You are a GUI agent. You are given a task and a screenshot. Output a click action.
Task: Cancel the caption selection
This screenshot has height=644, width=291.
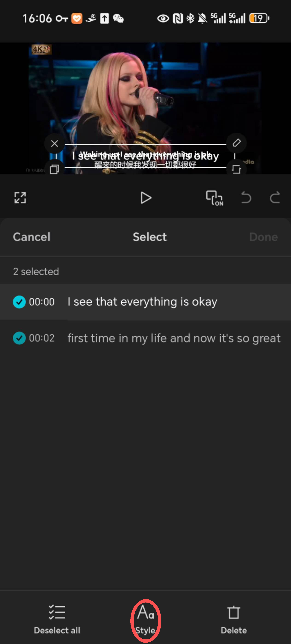click(32, 237)
